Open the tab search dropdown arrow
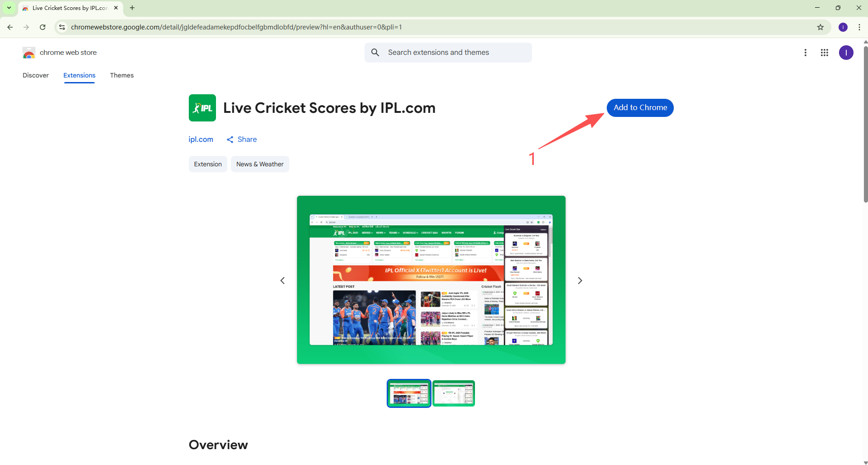 pos(9,8)
